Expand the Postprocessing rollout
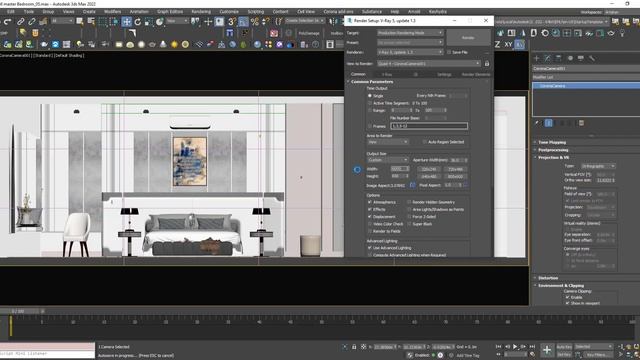Viewport: 640px width, 360px height. tap(553, 150)
